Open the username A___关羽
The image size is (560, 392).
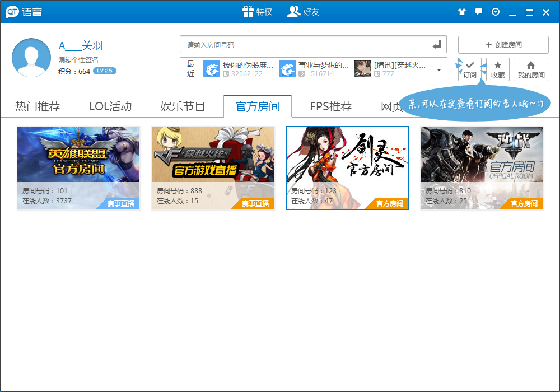[x=81, y=46]
